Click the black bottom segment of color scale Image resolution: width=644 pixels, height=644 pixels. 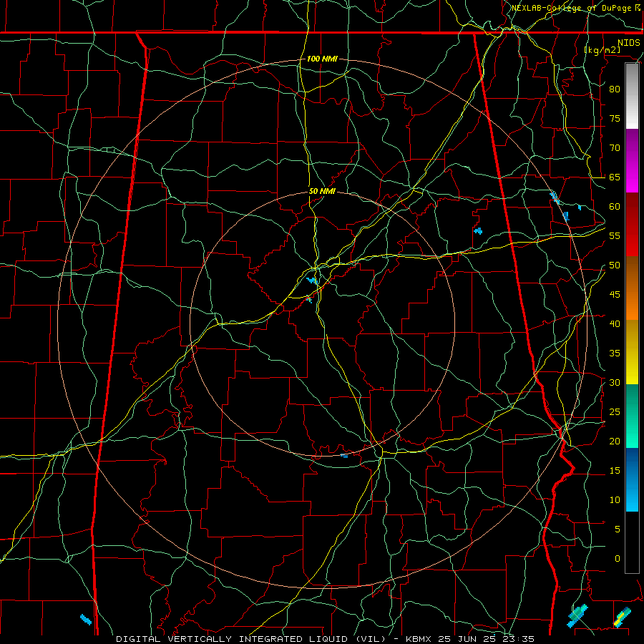[632, 542]
